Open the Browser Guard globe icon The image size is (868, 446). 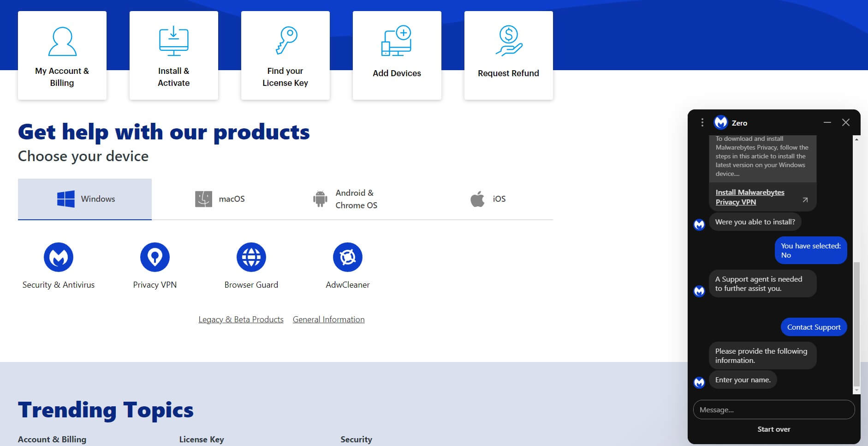[x=251, y=257]
